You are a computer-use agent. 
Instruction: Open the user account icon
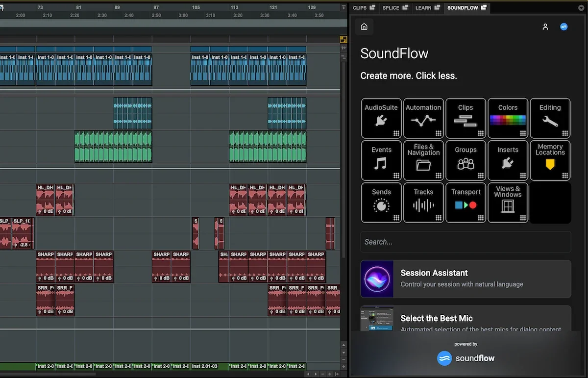point(545,27)
